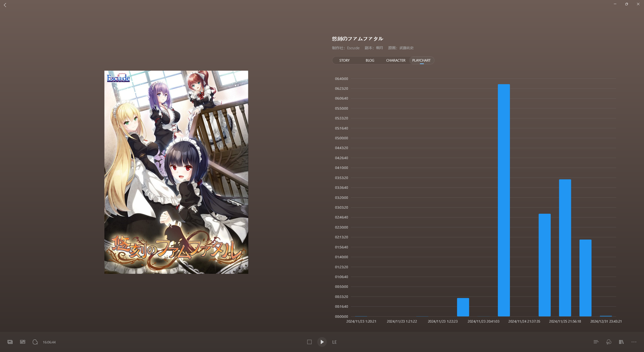
Task: Select the PLAYCHART tab
Action: click(x=421, y=60)
